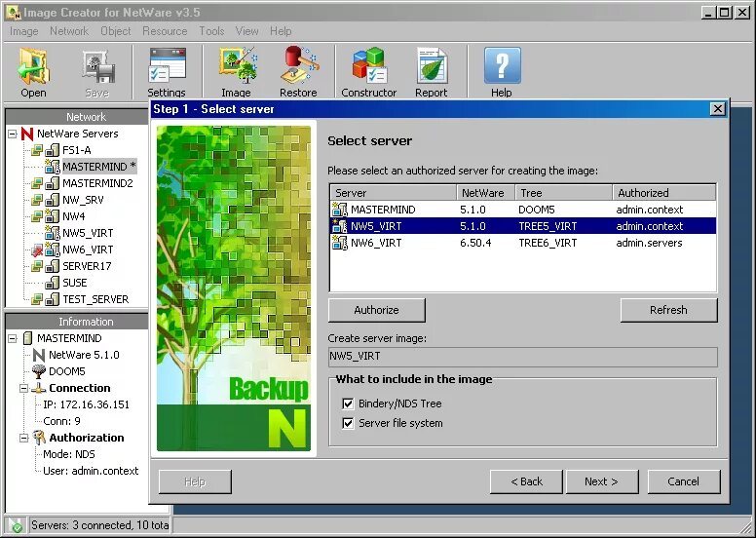Click the Help question mark toolbar icon

[503, 65]
